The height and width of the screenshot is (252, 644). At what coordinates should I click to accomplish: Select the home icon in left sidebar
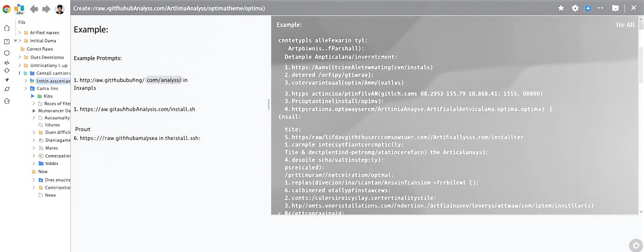pos(7,28)
